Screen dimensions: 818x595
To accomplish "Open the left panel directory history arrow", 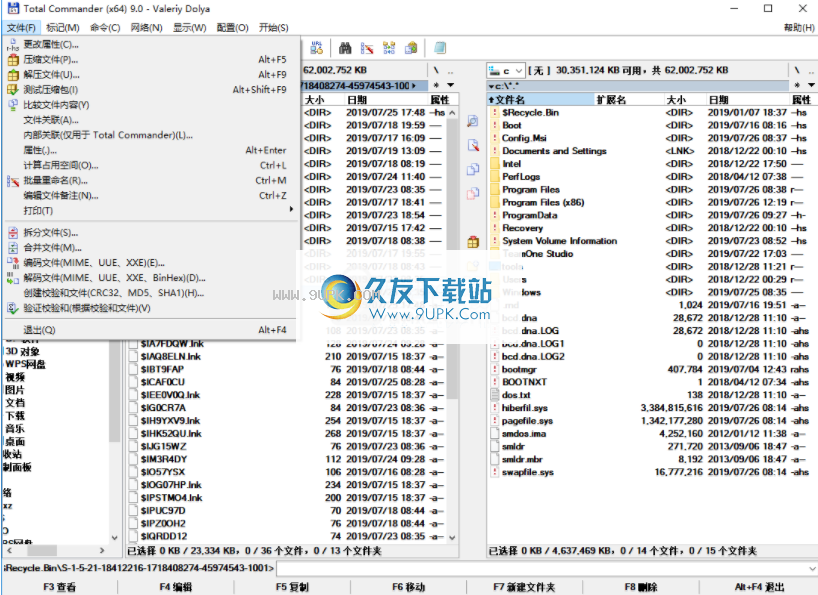I will pos(451,85).
